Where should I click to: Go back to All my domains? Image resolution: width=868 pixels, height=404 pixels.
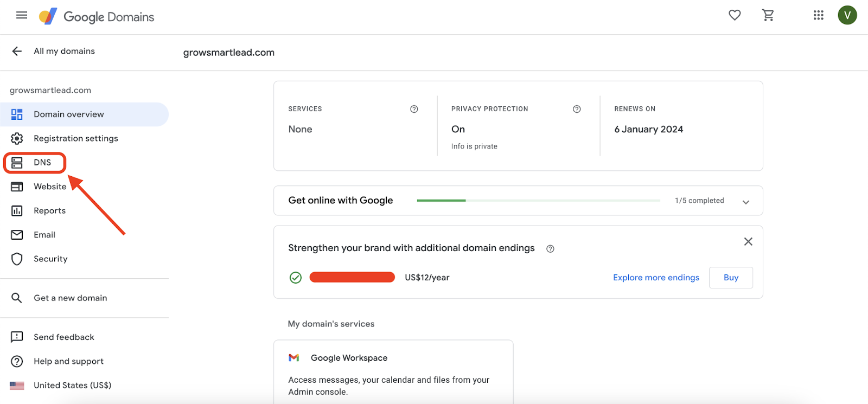53,51
